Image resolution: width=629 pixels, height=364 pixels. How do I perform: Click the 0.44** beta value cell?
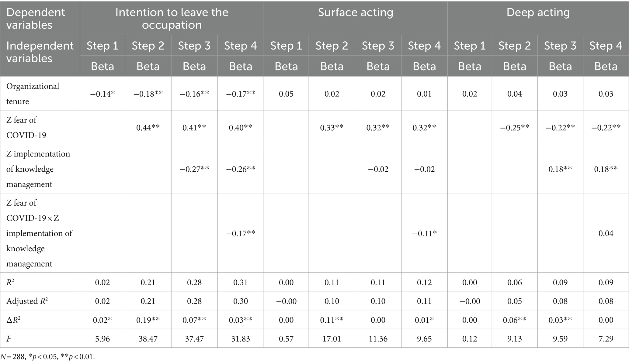click(148, 127)
